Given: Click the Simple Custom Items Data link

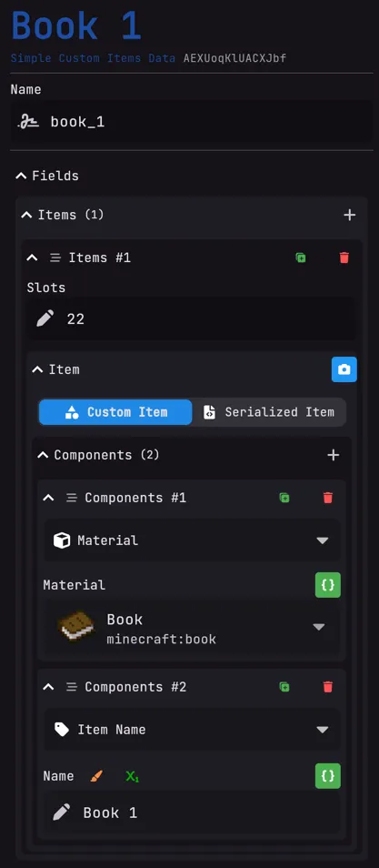Looking at the screenshot, I should pyautogui.click(x=93, y=58).
